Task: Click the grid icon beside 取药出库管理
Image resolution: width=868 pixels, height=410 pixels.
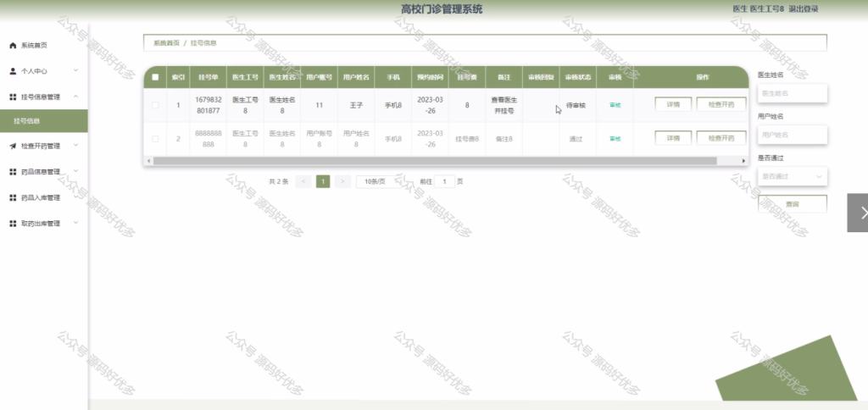Action: (13, 224)
